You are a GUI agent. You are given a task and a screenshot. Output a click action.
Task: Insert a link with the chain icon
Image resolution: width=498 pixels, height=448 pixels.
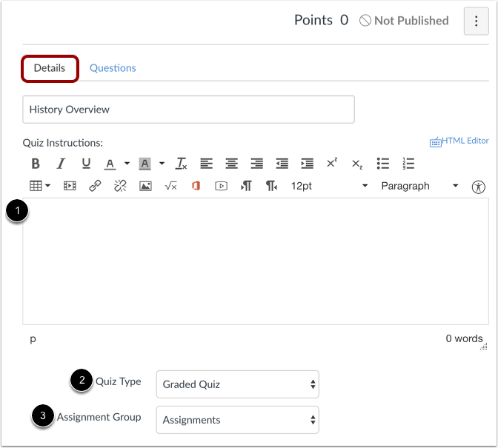(95, 186)
